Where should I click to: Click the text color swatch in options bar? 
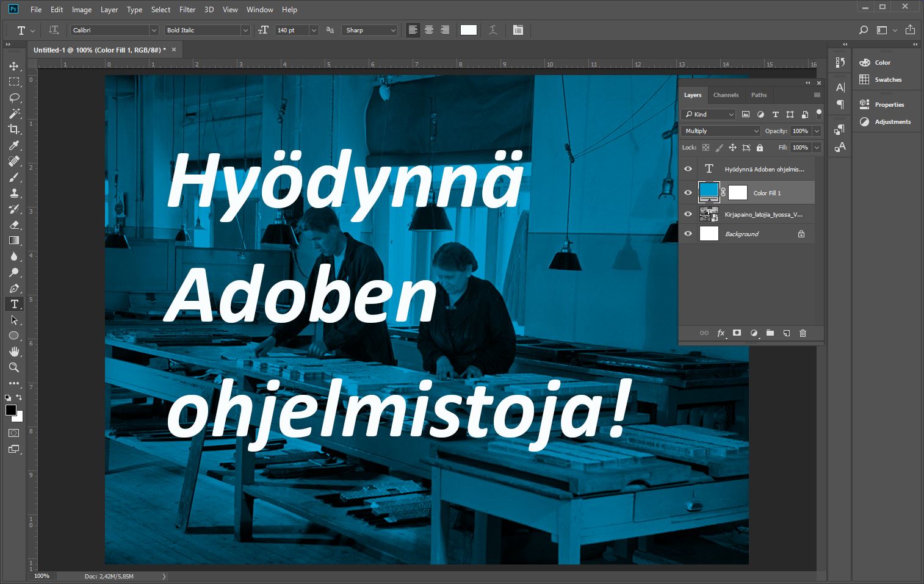point(469,30)
